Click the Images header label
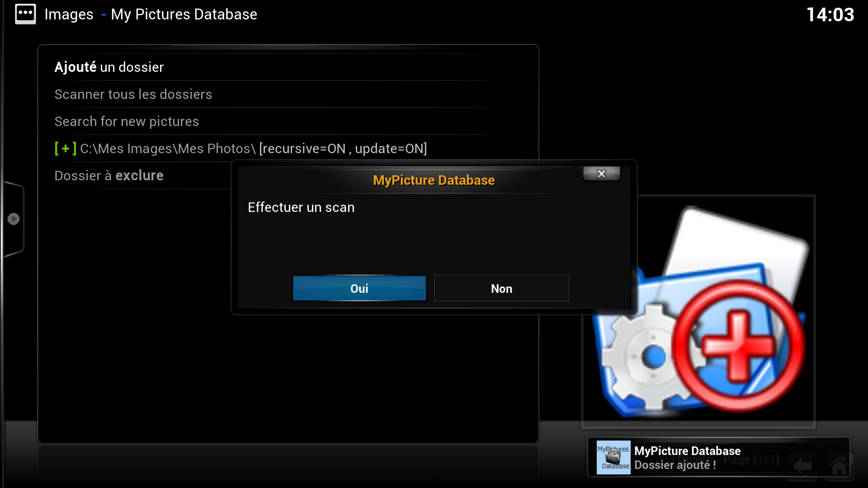The width and height of the screenshot is (868, 488). coord(69,14)
